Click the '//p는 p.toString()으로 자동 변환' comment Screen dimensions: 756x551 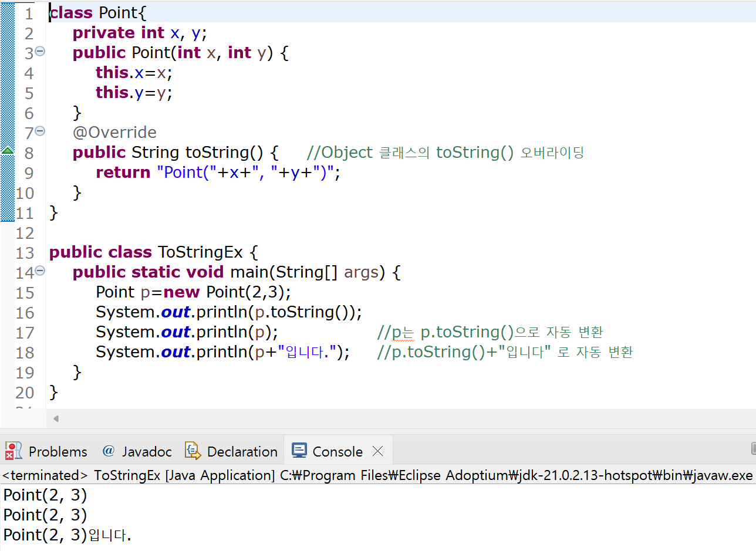coord(490,332)
